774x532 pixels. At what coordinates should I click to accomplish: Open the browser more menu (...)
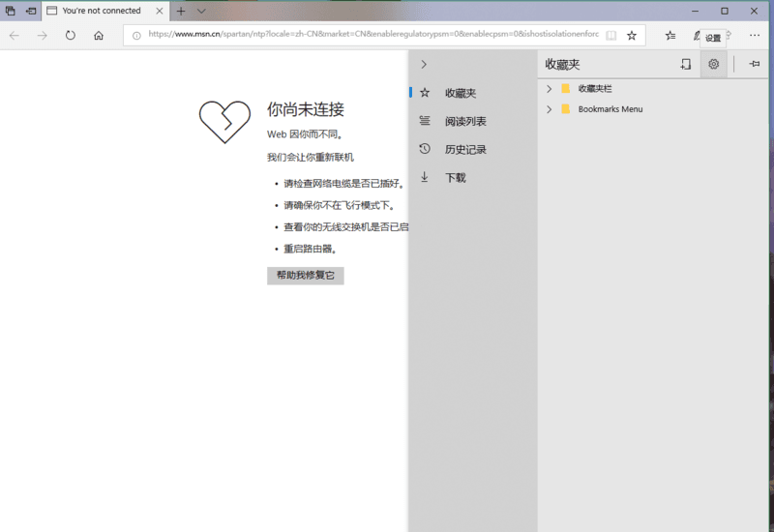[x=755, y=35]
